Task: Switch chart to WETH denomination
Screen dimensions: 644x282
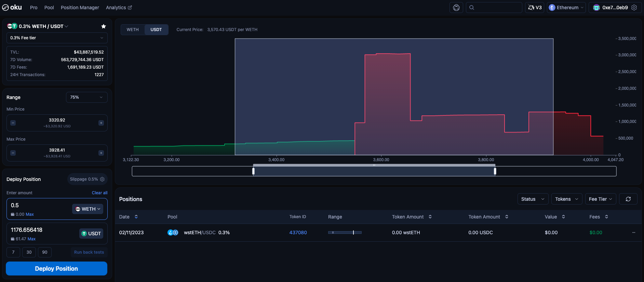Action: click(x=133, y=30)
